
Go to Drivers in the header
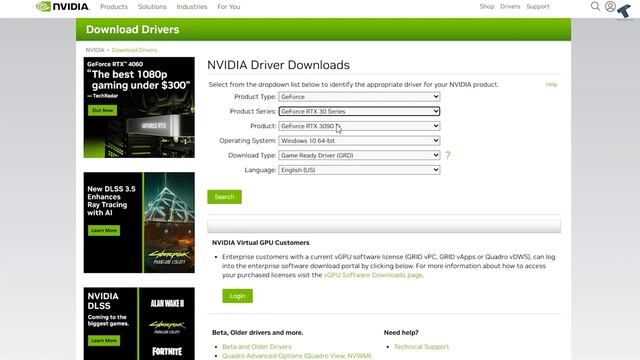pos(510,7)
